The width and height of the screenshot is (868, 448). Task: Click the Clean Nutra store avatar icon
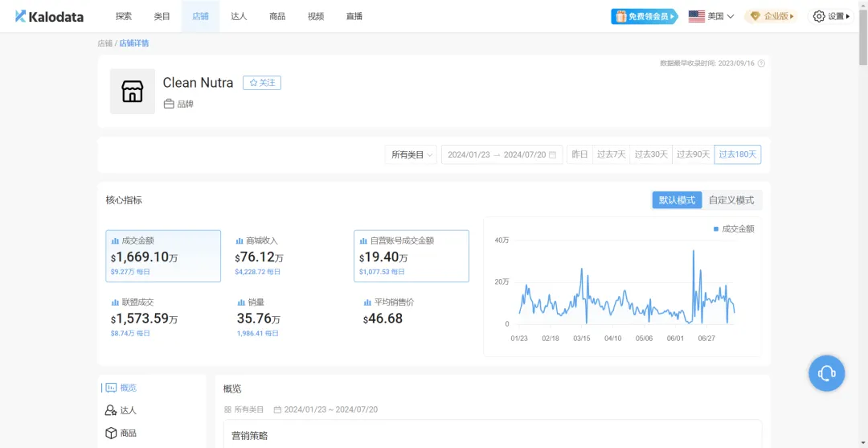click(x=133, y=92)
